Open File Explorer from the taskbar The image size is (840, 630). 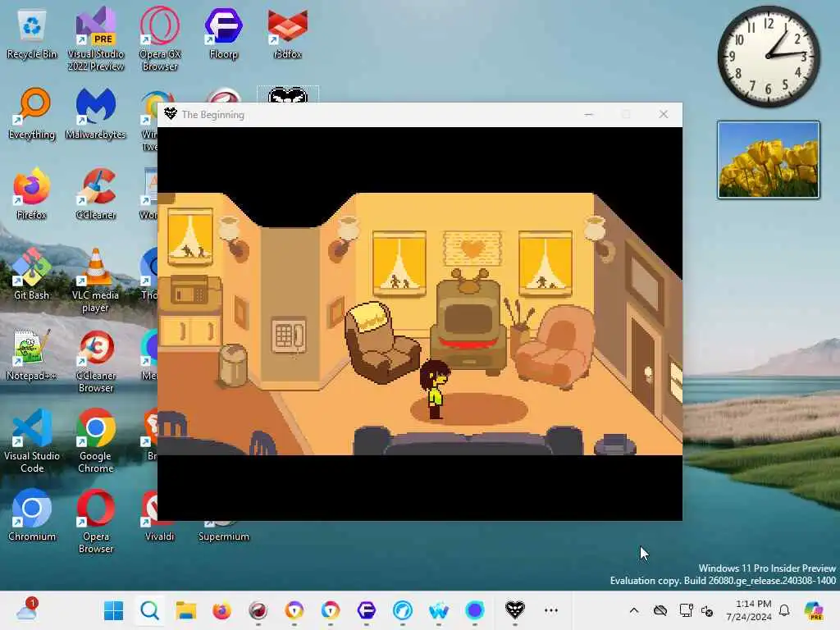pos(186,610)
